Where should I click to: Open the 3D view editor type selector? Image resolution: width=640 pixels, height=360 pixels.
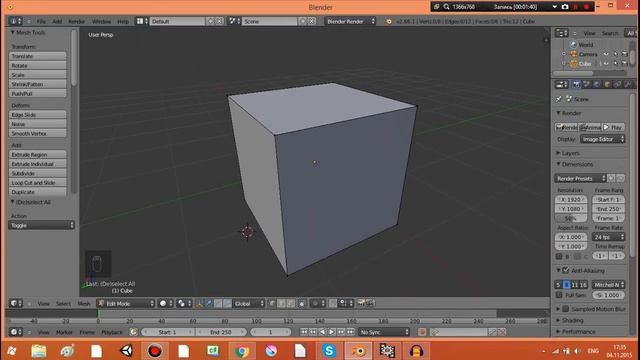click(x=16, y=303)
